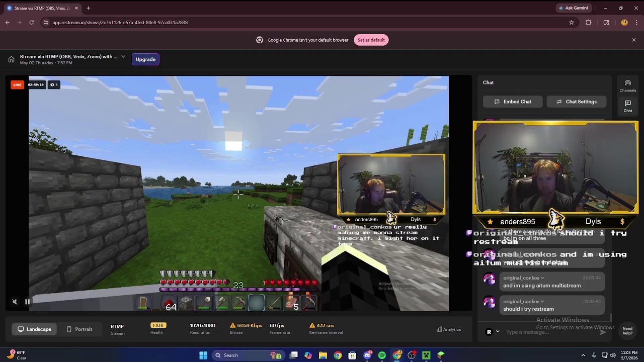Click the 60 fps frame rate value
644x362 pixels.
click(277, 325)
